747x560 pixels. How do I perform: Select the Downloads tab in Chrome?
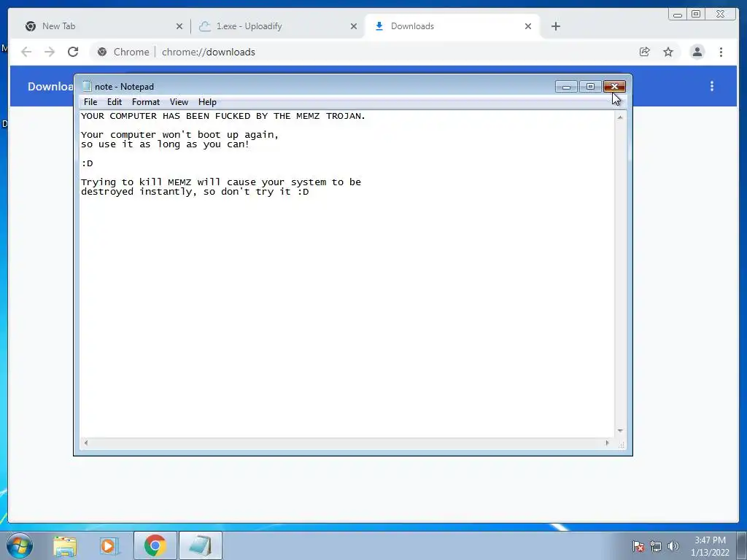click(x=451, y=26)
